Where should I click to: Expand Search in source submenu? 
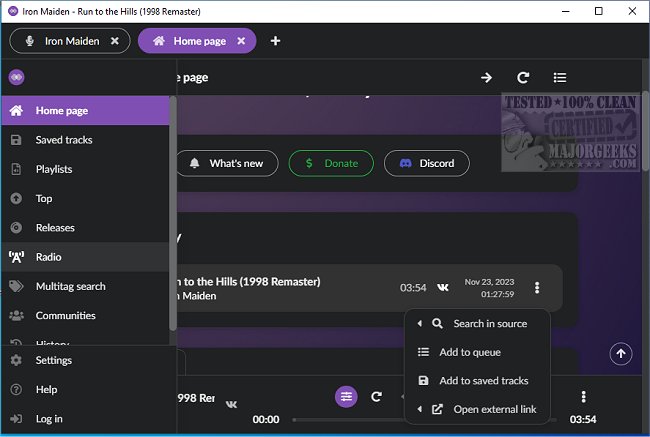(478, 324)
